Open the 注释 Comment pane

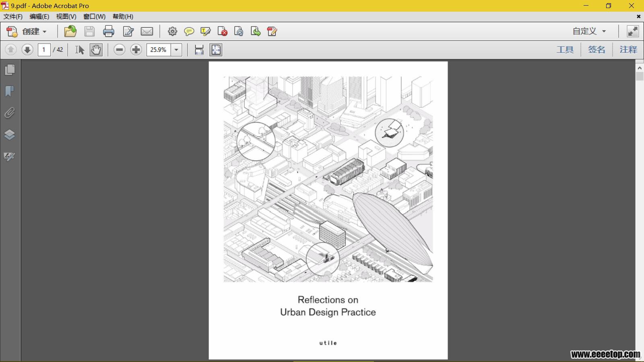(x=628, y=49)
